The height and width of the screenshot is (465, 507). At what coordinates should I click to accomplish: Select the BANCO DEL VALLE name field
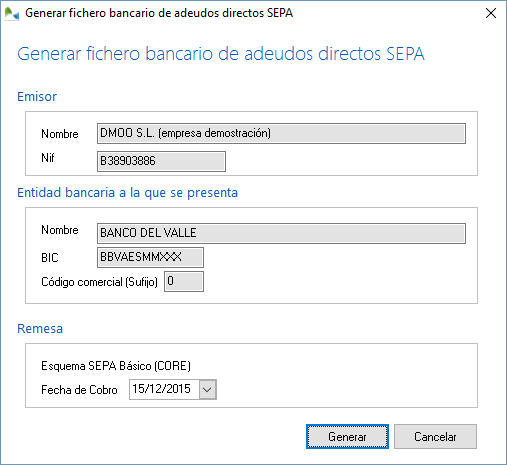click(x=281, y=233)
